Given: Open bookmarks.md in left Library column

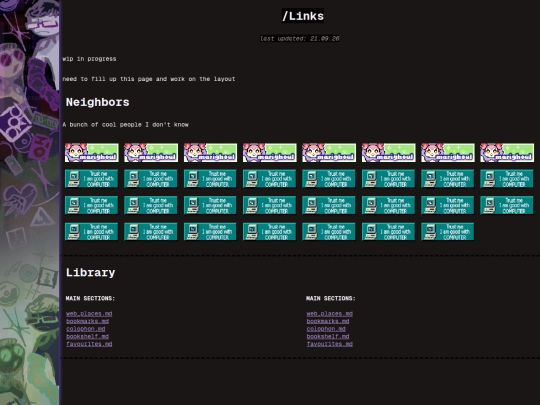Looking at the screenshot, I should point(87,321).
